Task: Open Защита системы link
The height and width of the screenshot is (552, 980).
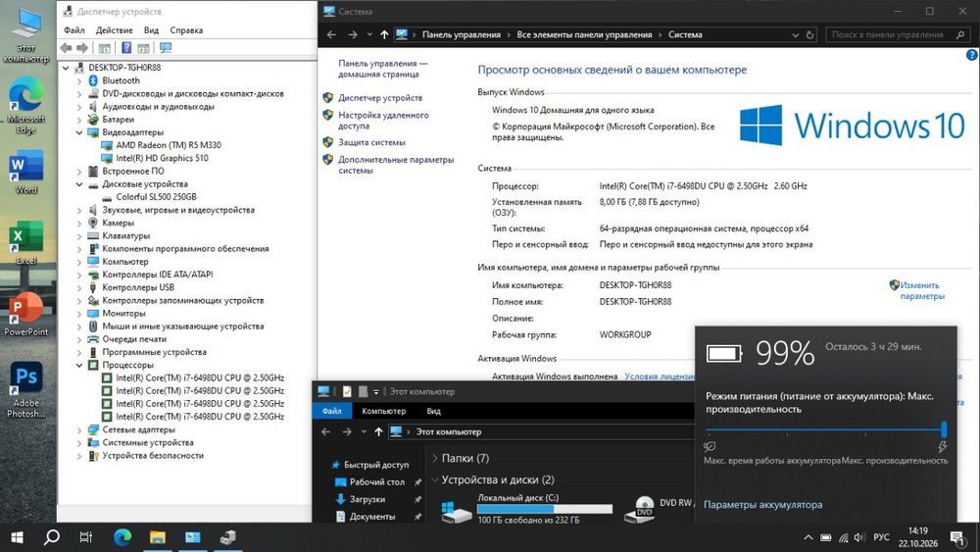Action: (x=371, y=142)
